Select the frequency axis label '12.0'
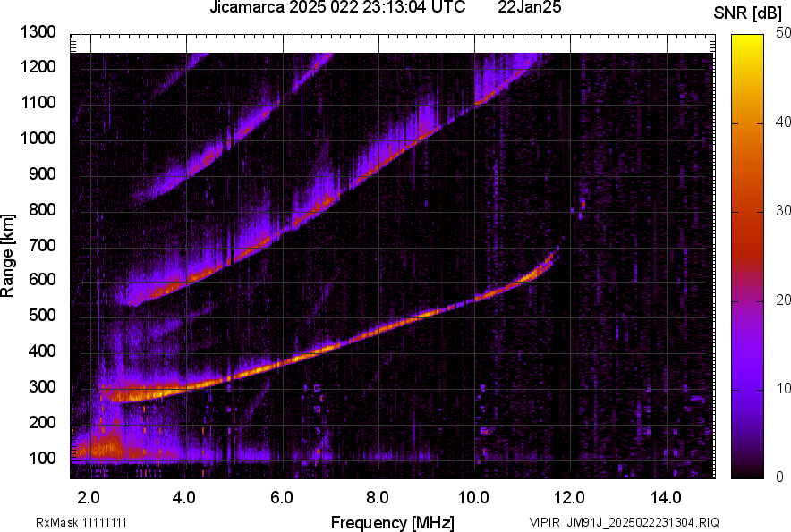This screenshot has height=532, width=791. (x=570, y=497)
